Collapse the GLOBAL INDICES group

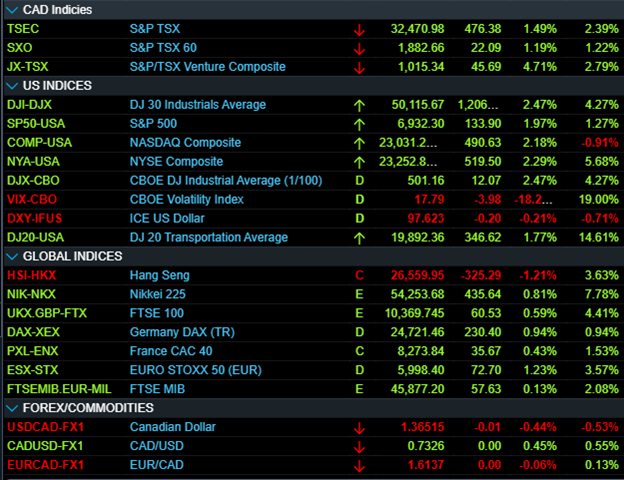click(12, 256)
